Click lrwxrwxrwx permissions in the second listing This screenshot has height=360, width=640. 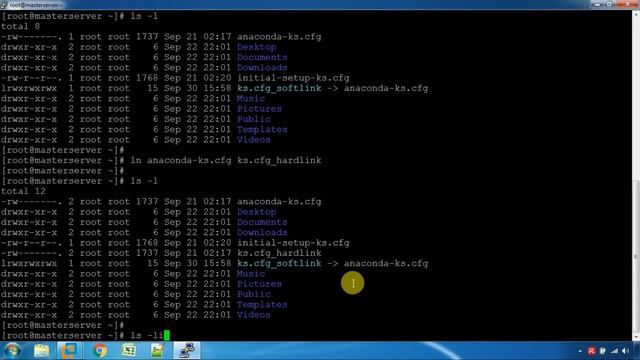click(29, 263)
